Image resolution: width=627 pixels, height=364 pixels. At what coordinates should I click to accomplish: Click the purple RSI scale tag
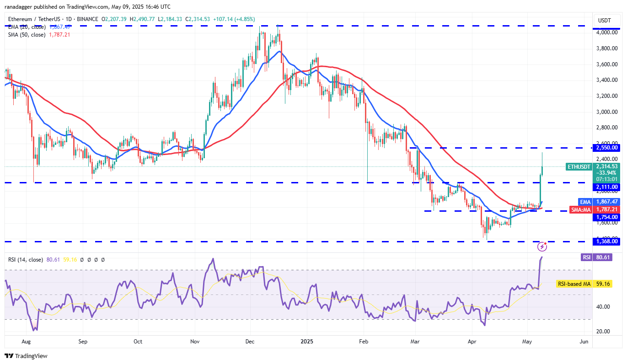coord(586,257)
